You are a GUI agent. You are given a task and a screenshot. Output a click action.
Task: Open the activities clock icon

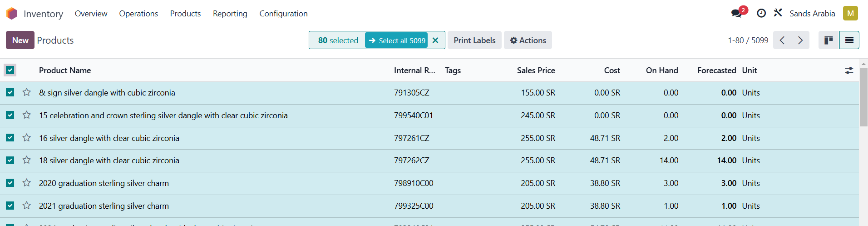point(761,13)
